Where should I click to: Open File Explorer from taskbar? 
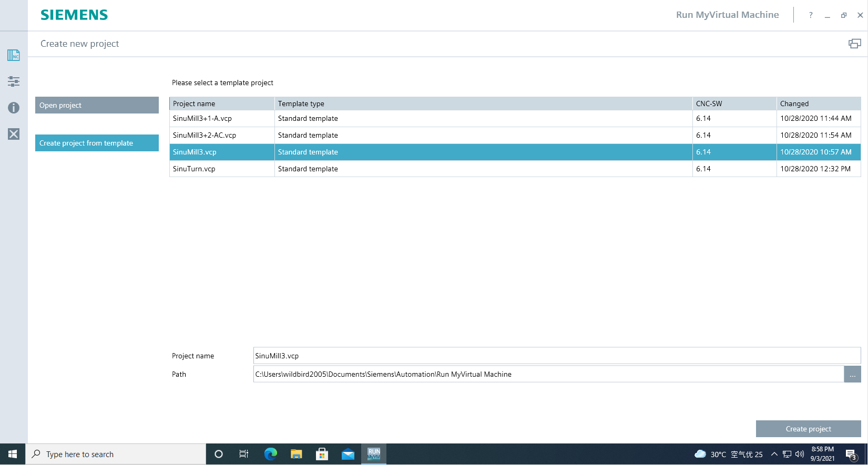click(297, 454)
